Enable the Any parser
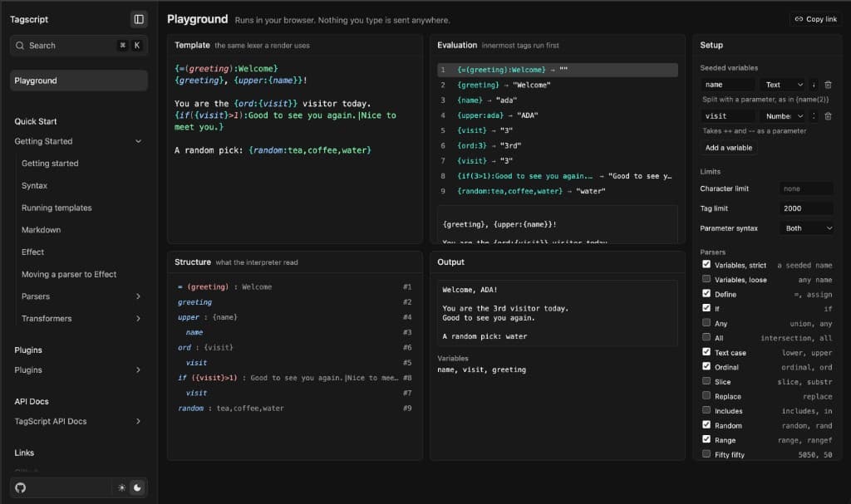 pos(706,322)
